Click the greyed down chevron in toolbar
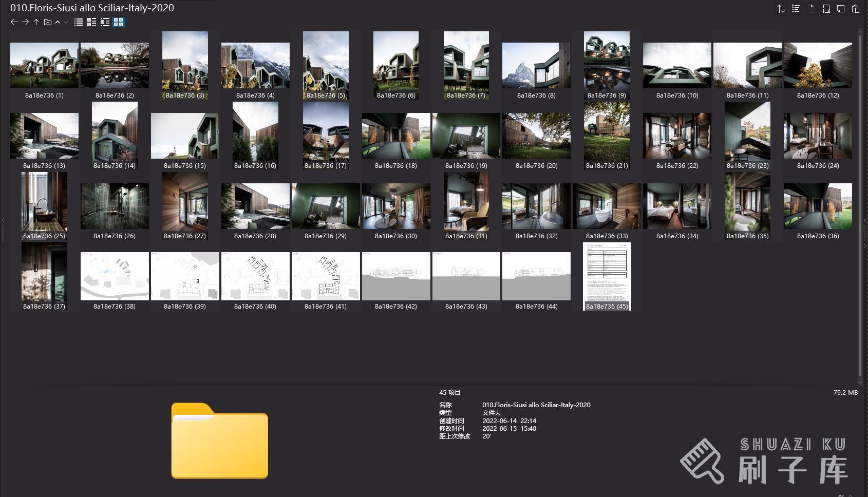The image size is (868, 497). coord(66,22)
